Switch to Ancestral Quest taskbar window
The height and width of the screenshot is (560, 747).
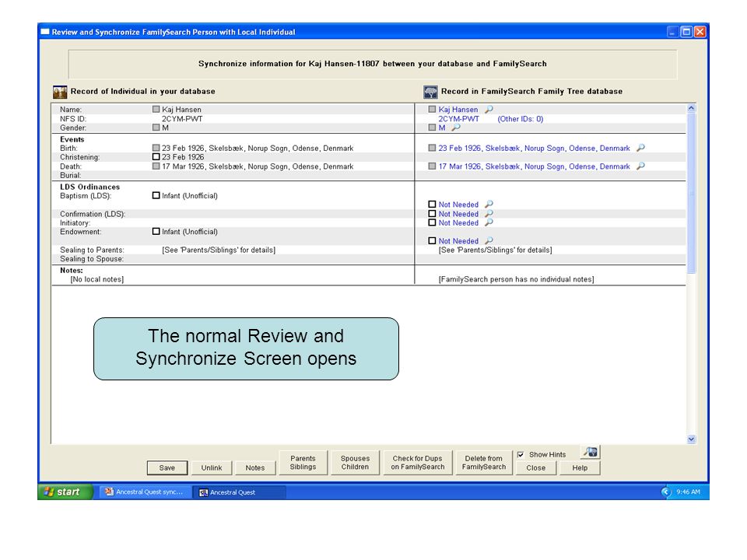tap(239, 492)
